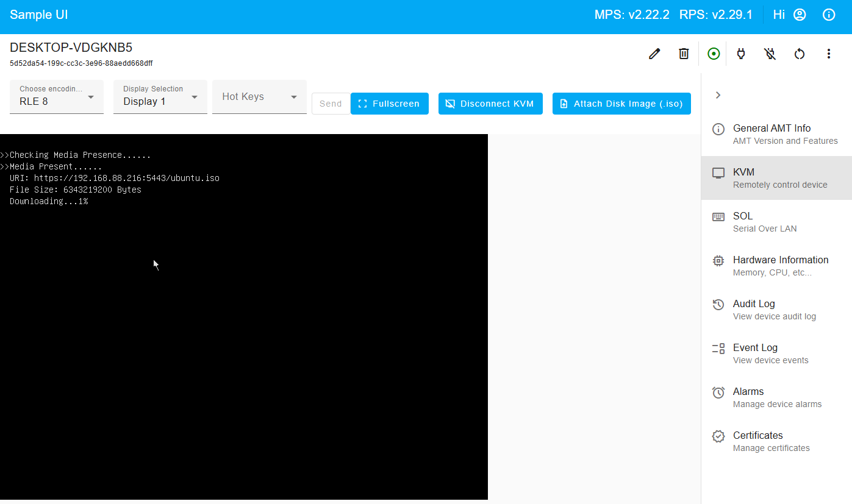Image resolution: width=852 pixels, height=504 pixels.
Task: Power off device with the crossed plug icon
Action: [x=770, y=54]
